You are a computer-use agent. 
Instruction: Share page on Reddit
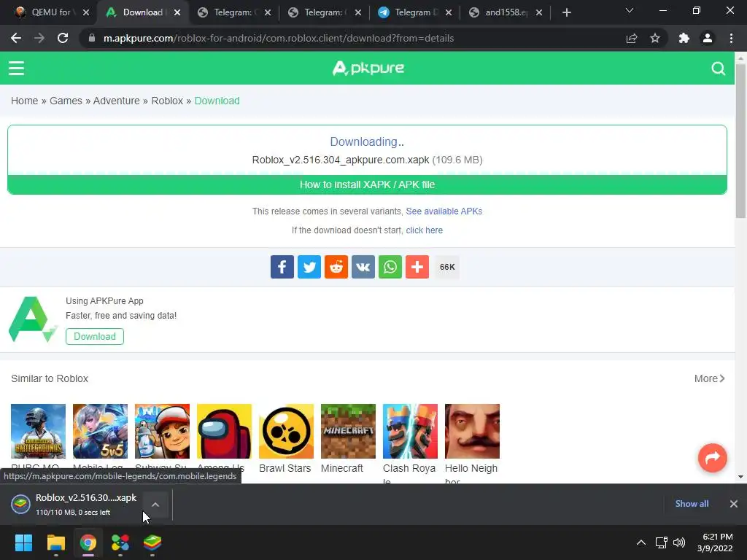(x=336, y=267)
